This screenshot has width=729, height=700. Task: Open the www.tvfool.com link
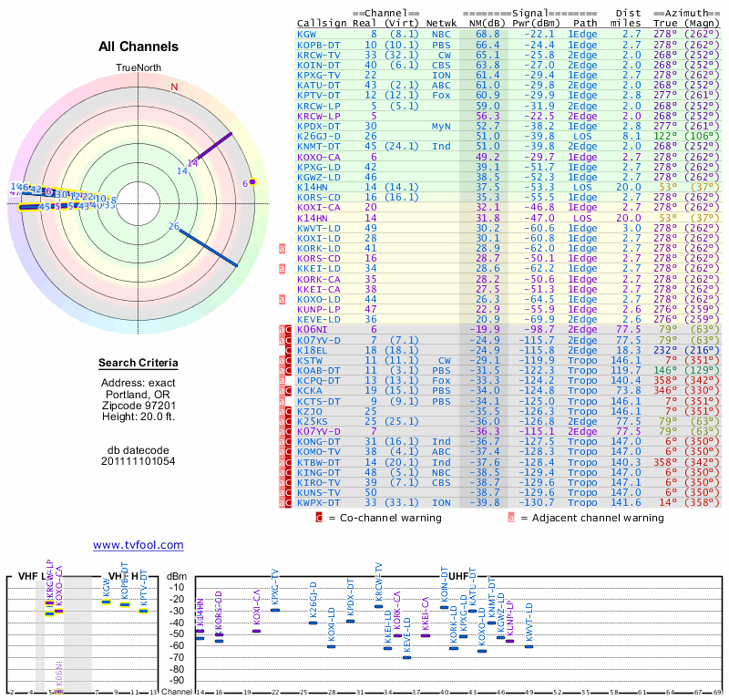click(139, 545)
